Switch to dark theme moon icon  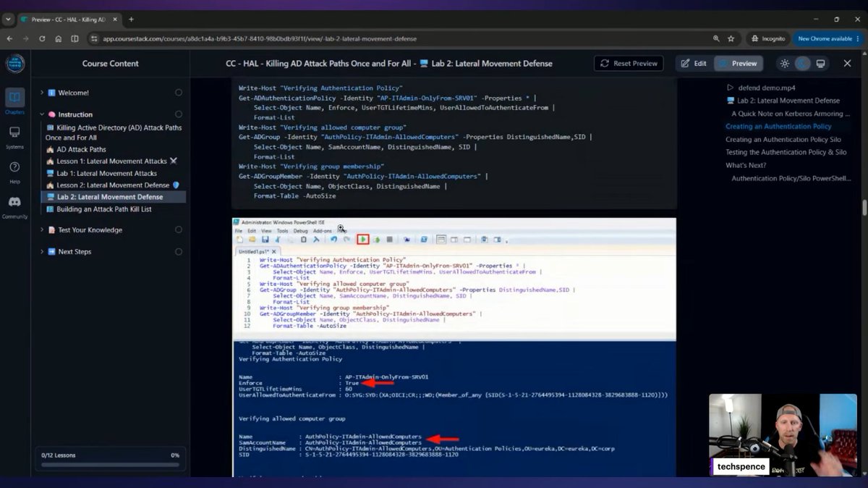pyautogui.click(x=802, y=64)
